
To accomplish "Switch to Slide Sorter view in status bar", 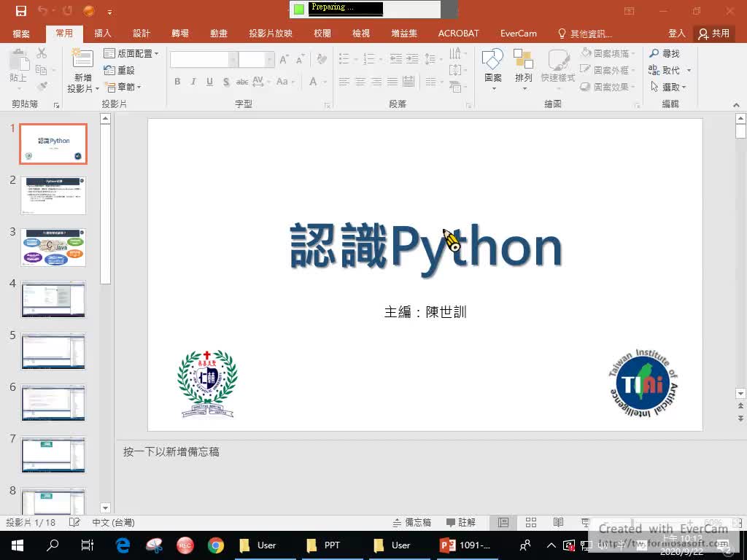I will tap(531, 522).
